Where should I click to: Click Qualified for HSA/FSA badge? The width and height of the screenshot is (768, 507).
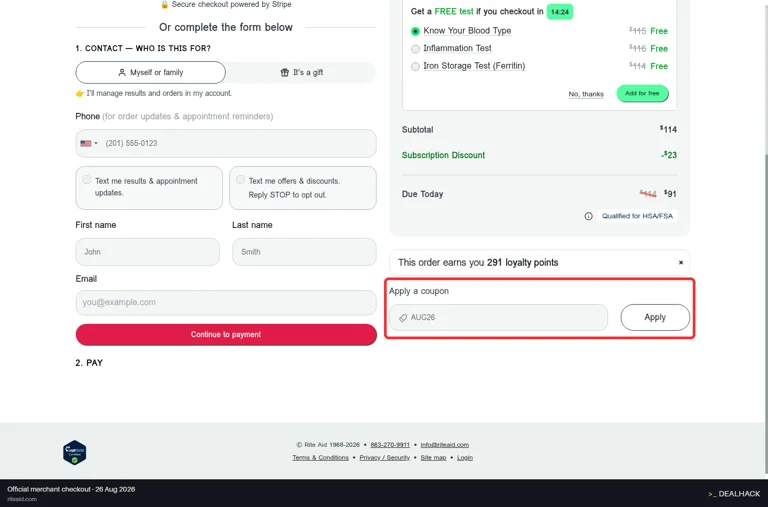tap(637, 216)
